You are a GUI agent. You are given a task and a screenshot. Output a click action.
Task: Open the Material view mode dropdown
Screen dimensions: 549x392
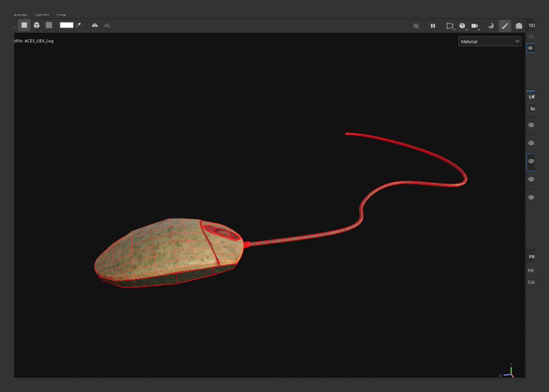click(x=489, y=41)
